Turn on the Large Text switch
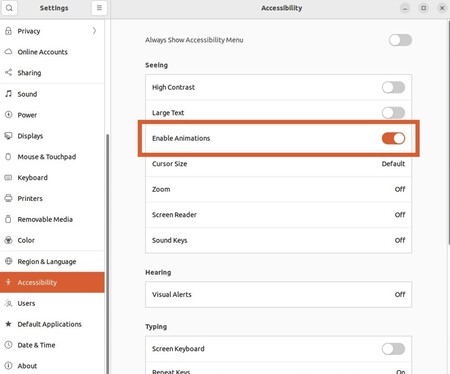This screenshot has width=450, height=374. point(393,113)
